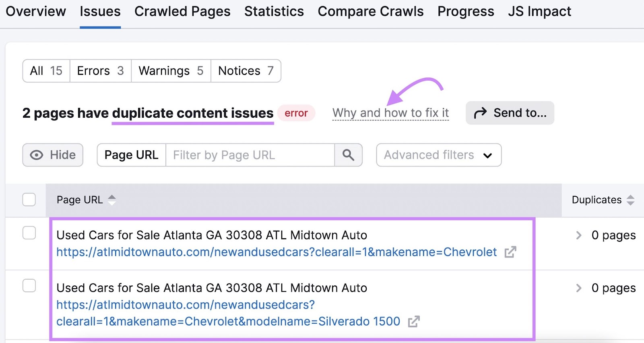Open the Silverado 1500 URL via external link icon
Viewport: 644px width, 343px height.
pos(415,322)
